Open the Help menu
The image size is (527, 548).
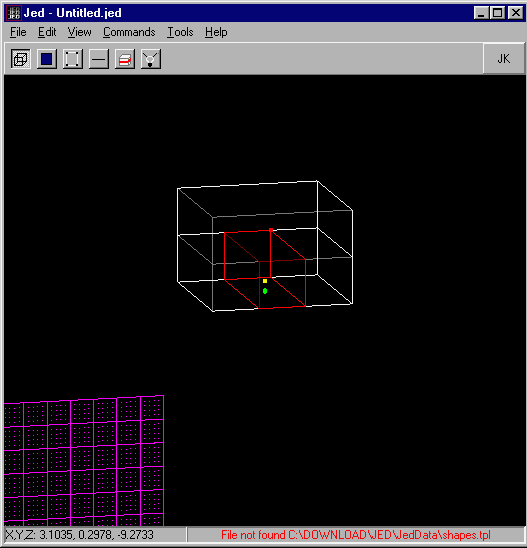click(x=216, y=32)
